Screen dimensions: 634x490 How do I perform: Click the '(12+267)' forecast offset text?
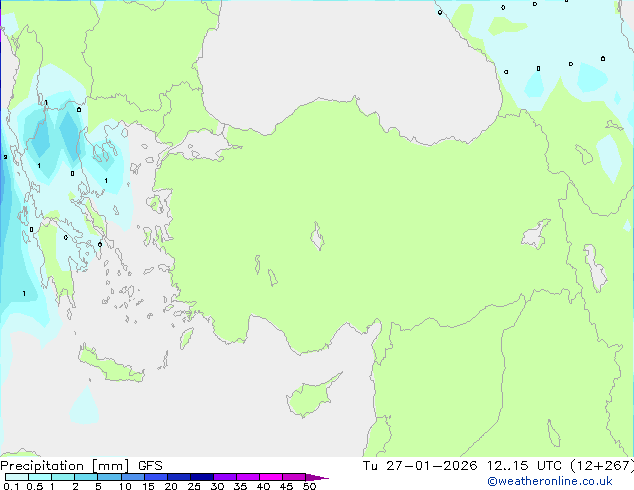tap(602, 466)
